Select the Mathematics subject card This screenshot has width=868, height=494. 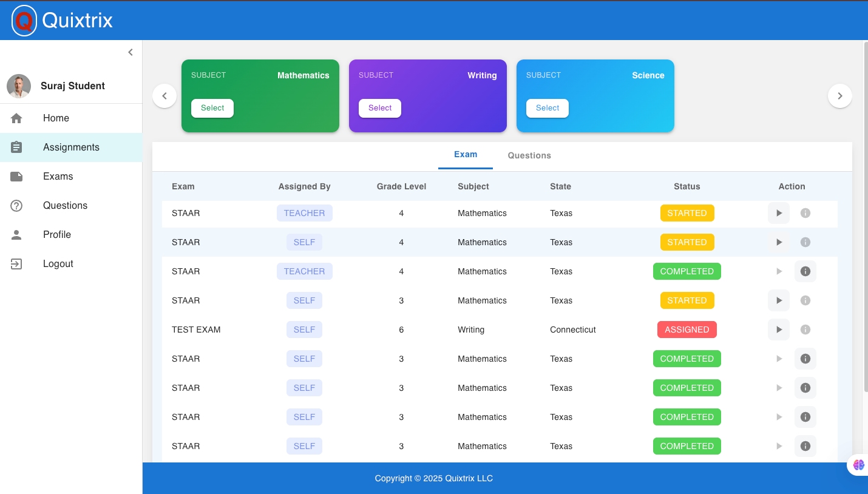[212, 108]
